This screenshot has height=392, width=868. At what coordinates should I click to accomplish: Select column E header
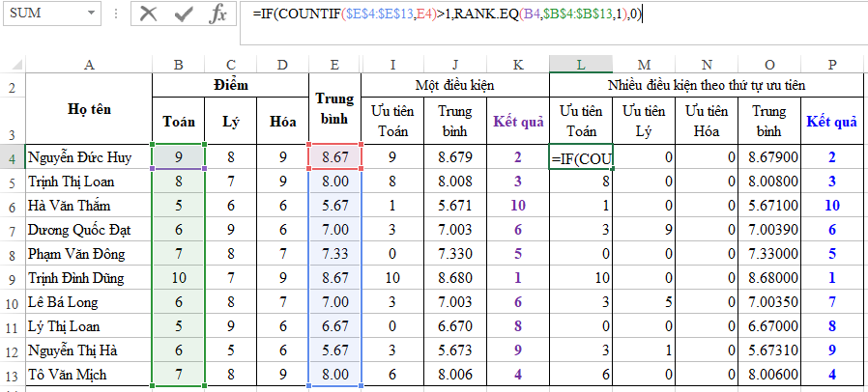(334, 64)
